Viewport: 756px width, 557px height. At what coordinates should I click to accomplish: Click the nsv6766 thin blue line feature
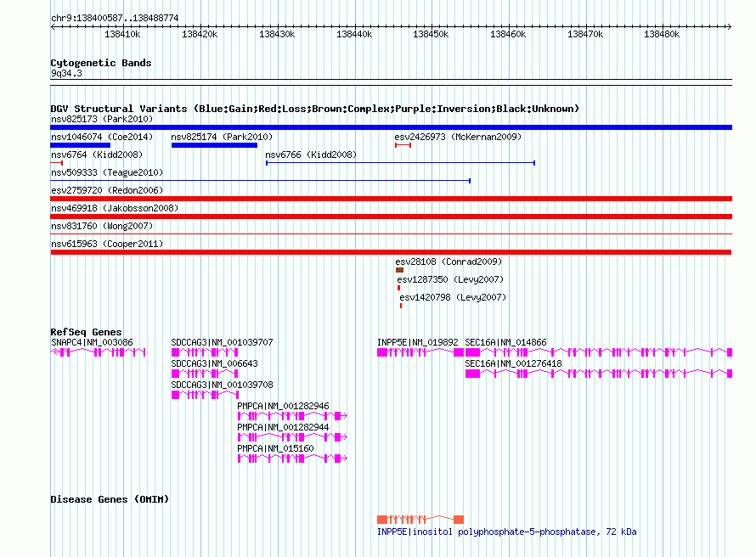click(x=400, y=163)
